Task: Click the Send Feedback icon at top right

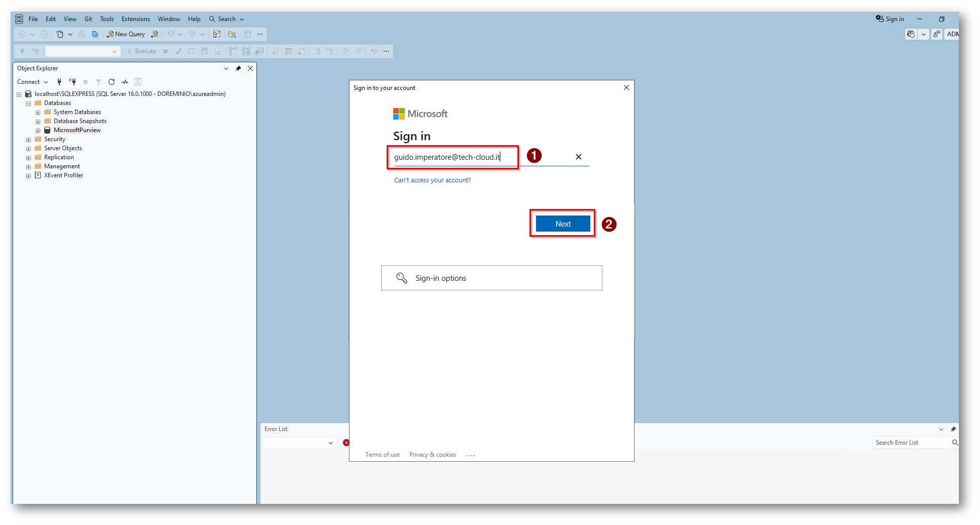Action: (x=936, y=34)
